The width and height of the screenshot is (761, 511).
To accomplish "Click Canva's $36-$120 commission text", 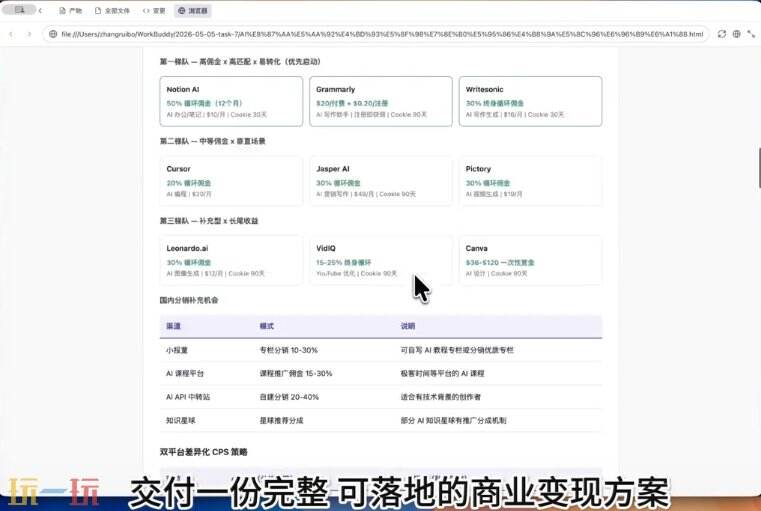I will (x=500, y=263).
